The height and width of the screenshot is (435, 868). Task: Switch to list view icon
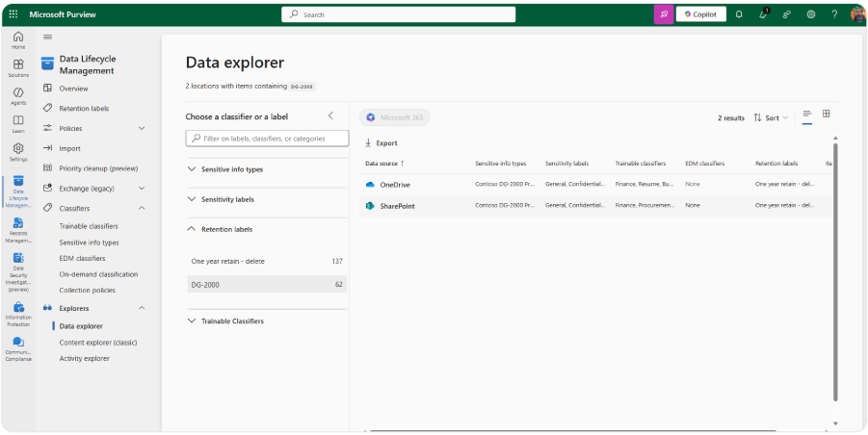pos(807,114)
